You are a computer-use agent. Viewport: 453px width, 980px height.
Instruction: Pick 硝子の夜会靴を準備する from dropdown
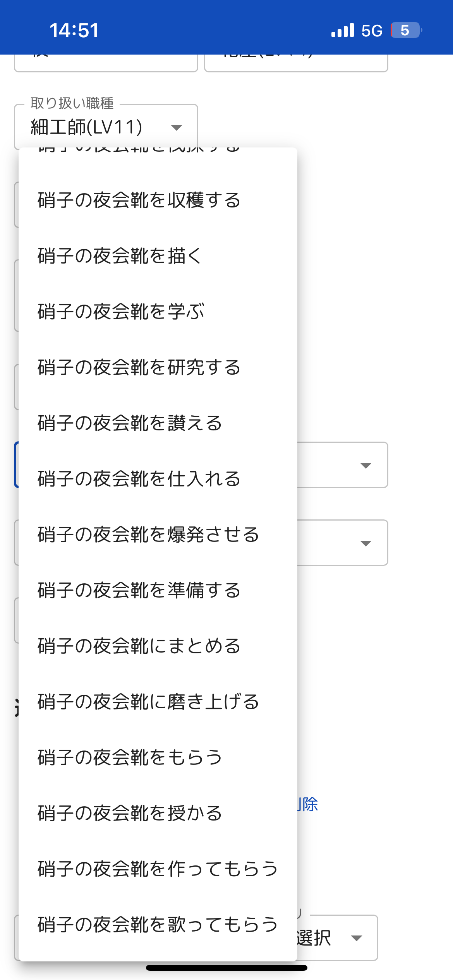pos(139,591)
